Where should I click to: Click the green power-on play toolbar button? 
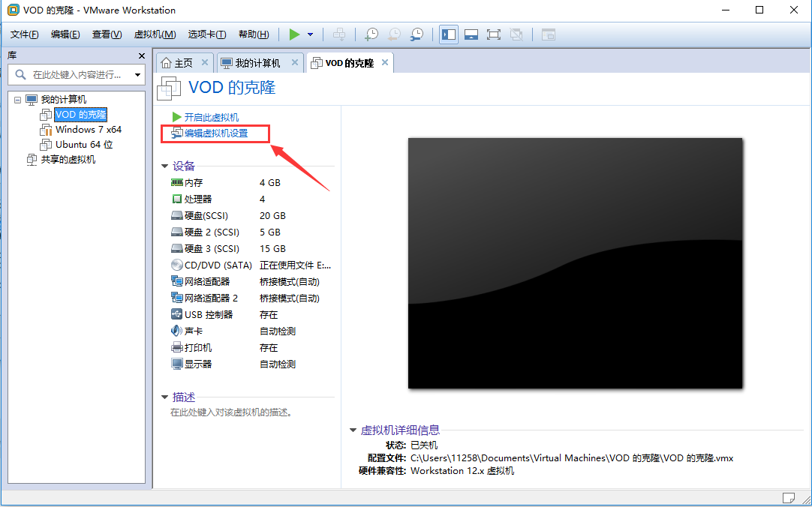(294, 34)
